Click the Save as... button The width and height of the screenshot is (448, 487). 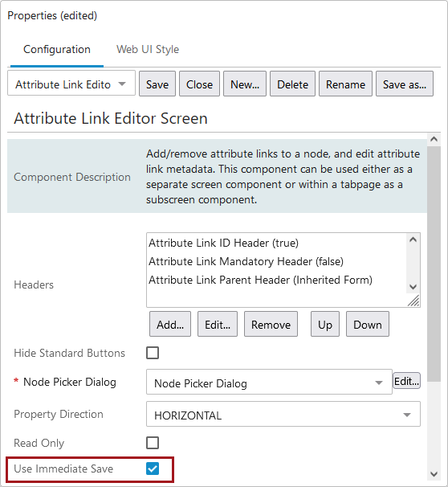(x=405, y=84)
